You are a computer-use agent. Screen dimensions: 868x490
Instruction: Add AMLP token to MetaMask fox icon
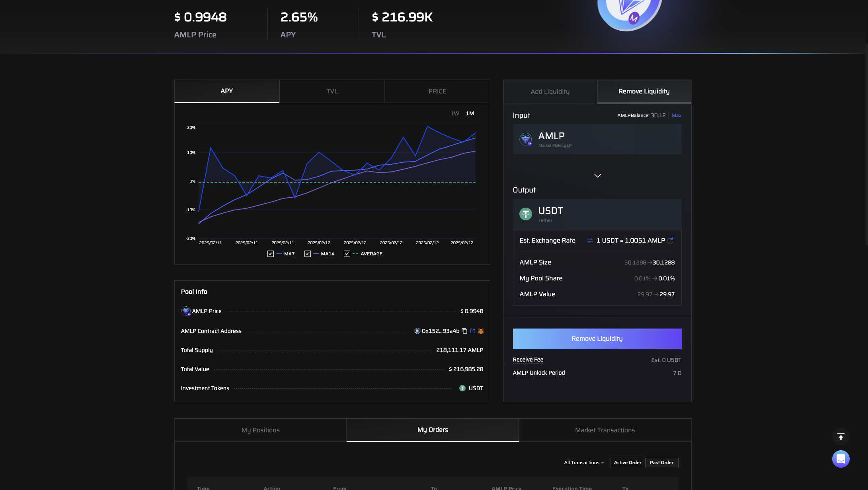pyautogui.click(x=481, y=331)
